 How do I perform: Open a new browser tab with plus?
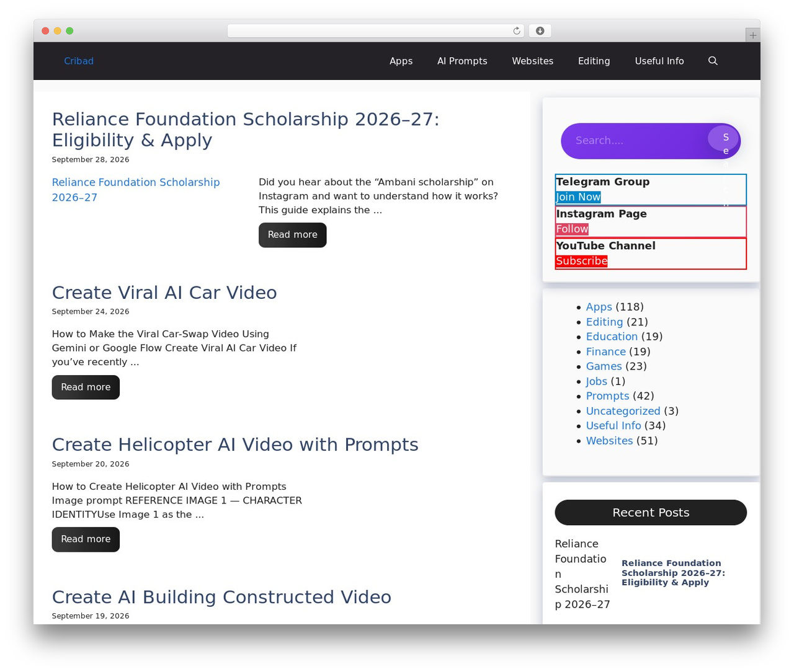click(x=752, y=35)
